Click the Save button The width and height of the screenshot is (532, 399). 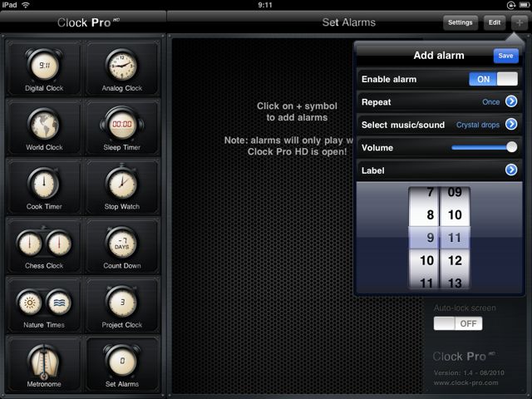coord(506,56)
